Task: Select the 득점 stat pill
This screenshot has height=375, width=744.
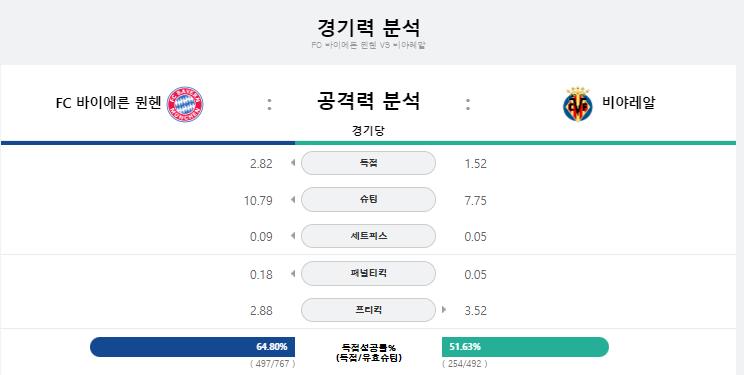Action: tap(368, 163)
